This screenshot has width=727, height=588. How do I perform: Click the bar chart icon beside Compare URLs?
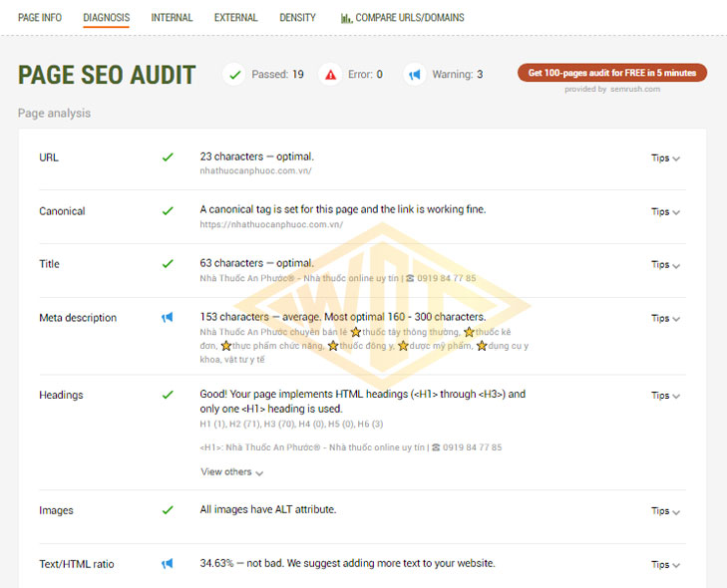click(346, 18)
